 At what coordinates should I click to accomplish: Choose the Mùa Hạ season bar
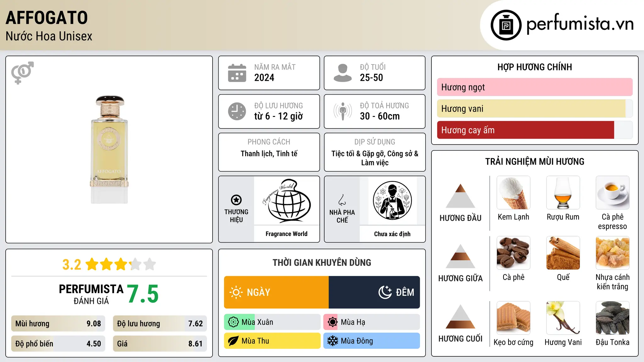click(372, 322)
